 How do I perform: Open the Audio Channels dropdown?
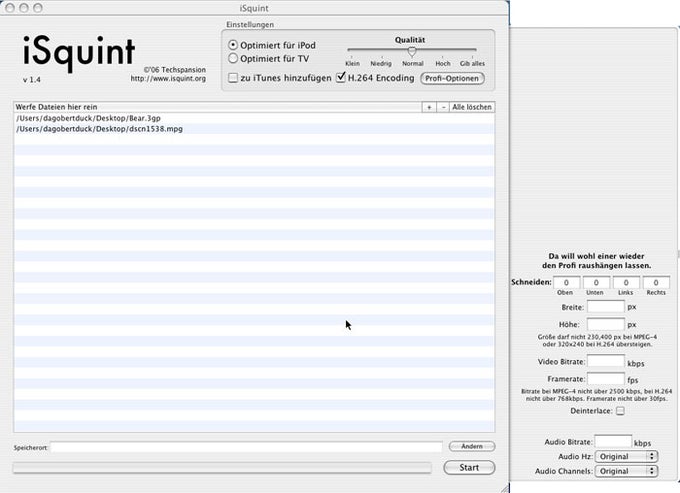[626, 471]
